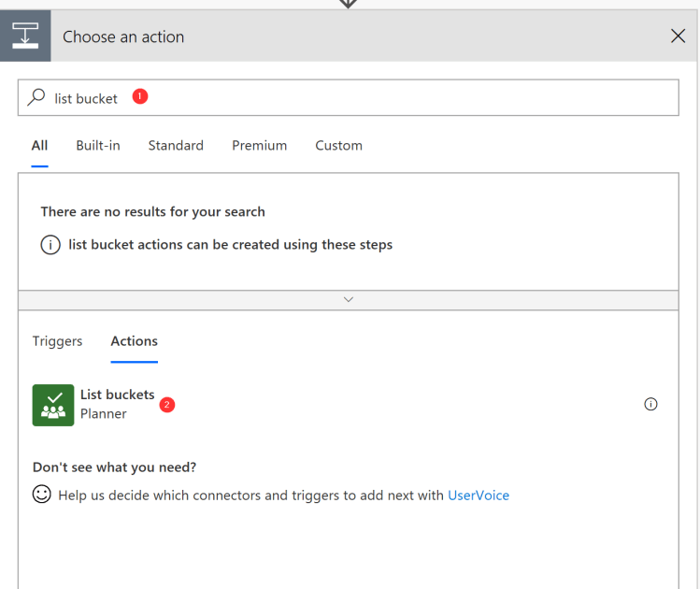Click the green Planner connector icon
Screen dimensions: 700x589
[x=53, y=405]
